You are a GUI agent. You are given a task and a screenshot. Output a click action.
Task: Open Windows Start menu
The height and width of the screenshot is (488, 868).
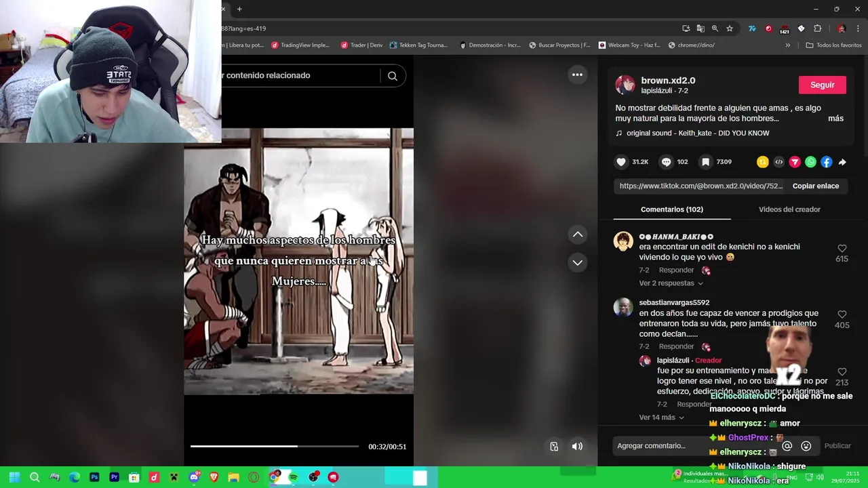point(14,477)
